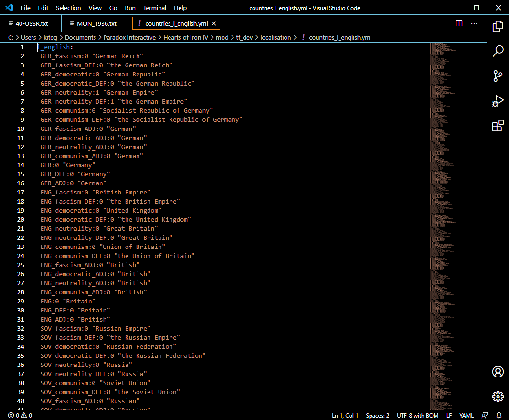This screenshot has height=420, width=509.
Task: Open the Selection menu
Action: click(68, 8)
